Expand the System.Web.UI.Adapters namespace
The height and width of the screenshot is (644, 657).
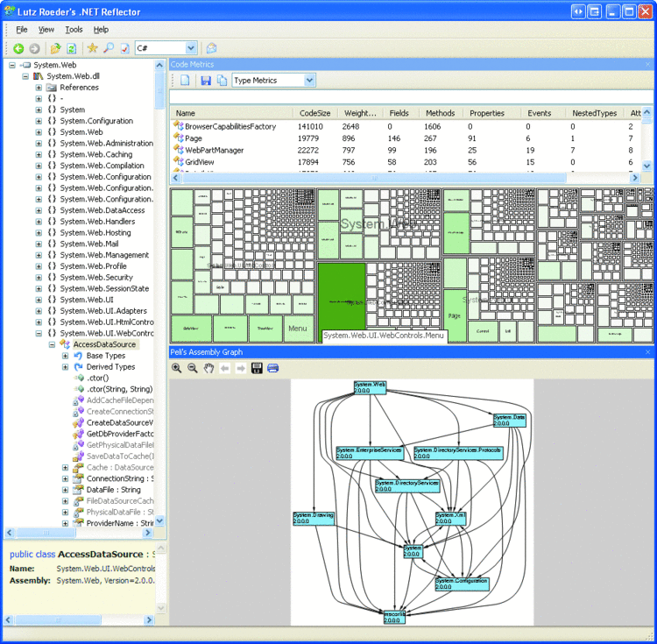(x=39, y=311)
